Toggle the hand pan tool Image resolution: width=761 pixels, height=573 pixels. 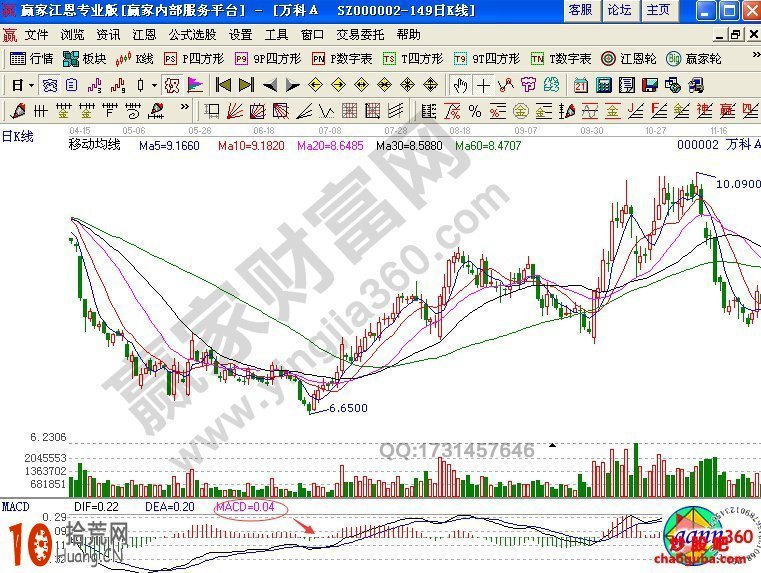pos(460,85)
